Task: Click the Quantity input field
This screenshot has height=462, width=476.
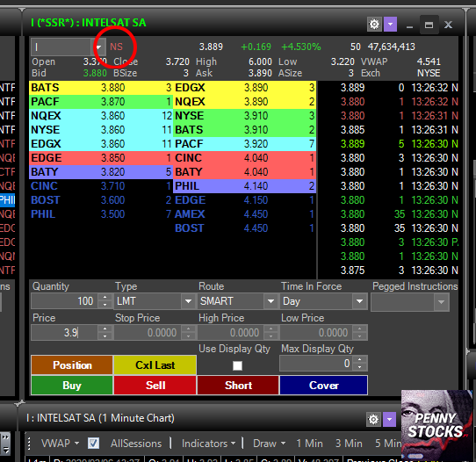Action: tap(65, 301)
